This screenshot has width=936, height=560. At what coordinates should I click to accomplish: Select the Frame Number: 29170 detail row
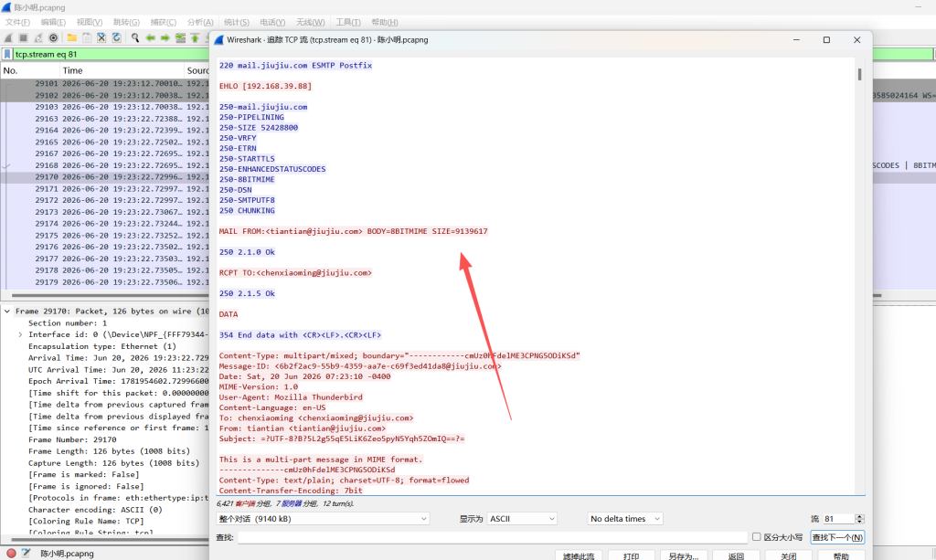pos(72,439)
